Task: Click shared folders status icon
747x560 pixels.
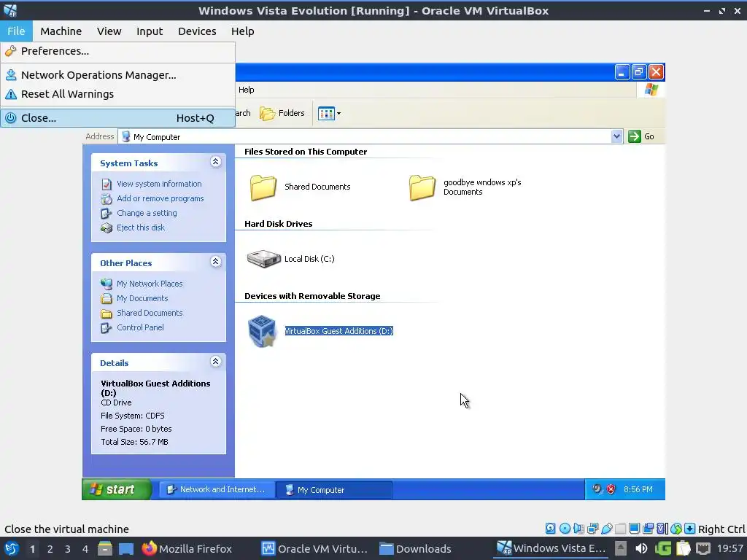Action: pos(620,529)
